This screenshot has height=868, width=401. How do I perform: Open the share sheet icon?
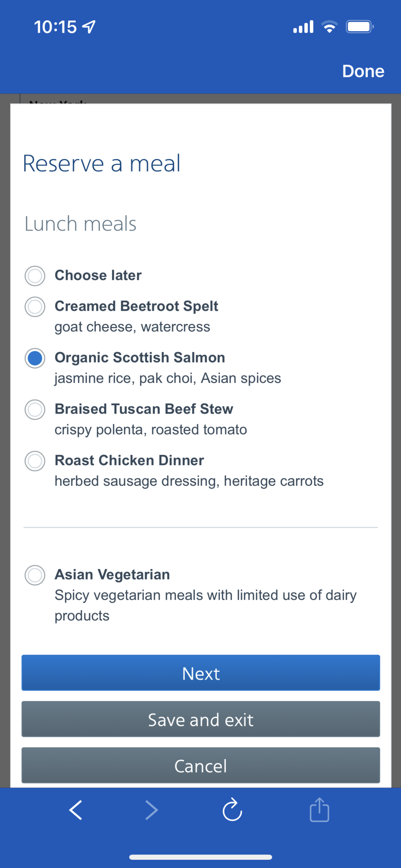[x=319, y=809]
